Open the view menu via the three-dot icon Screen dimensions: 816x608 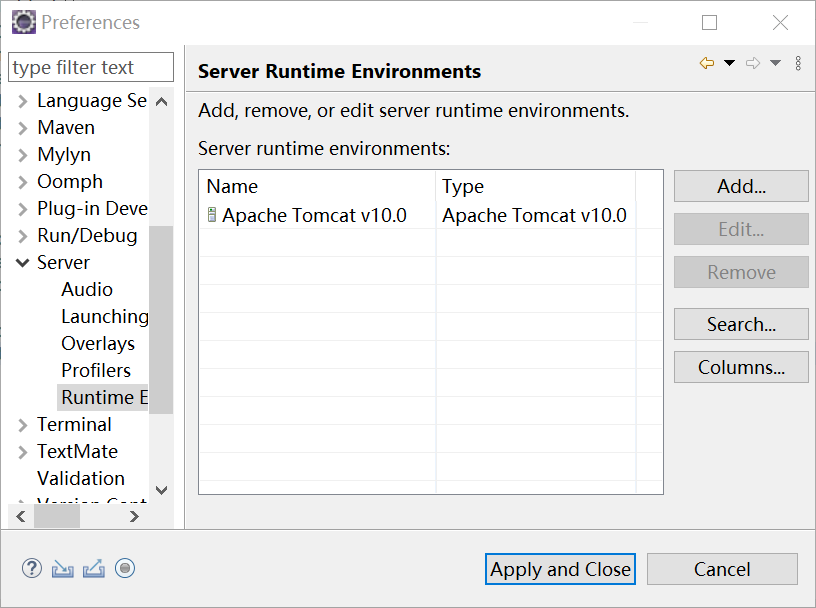click(x=797, y=62)
